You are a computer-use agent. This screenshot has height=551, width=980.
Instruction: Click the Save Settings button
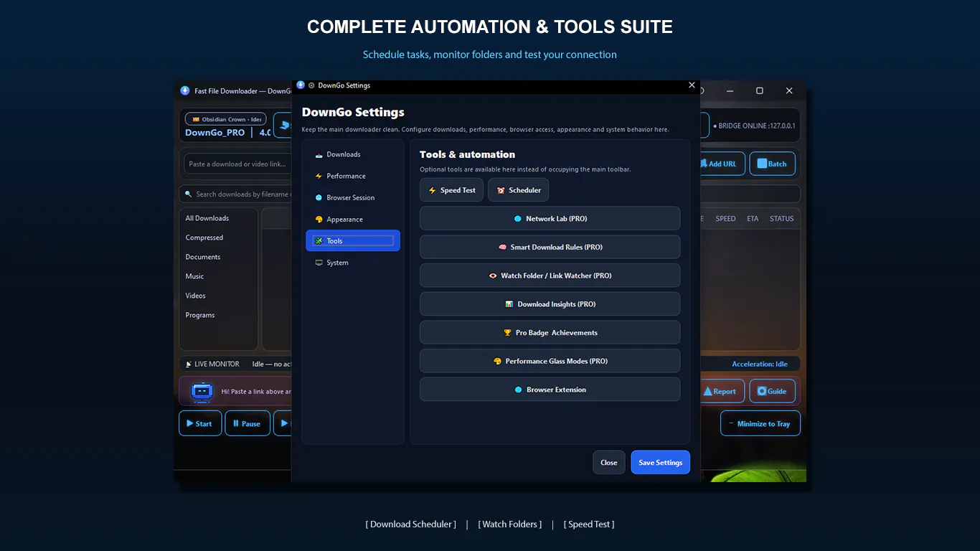[660, 463]
